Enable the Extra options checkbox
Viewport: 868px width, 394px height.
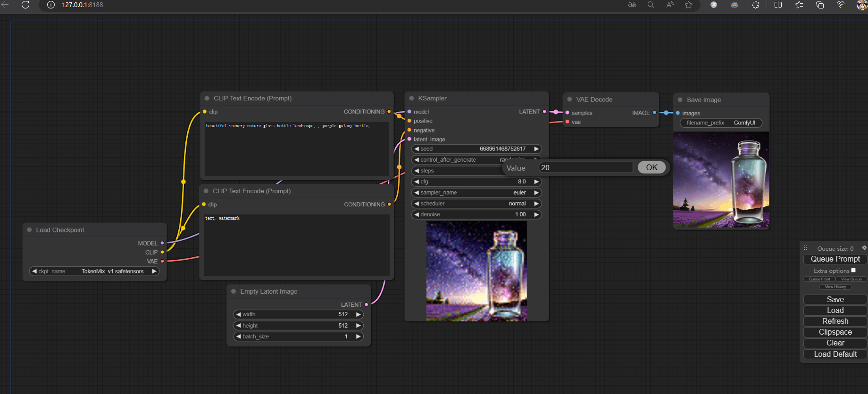coord(853,271)
